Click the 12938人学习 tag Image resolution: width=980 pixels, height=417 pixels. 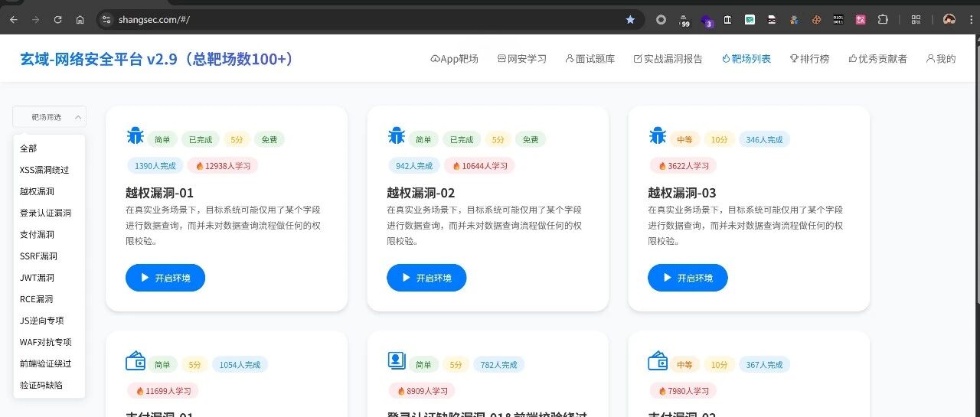click(x=224, y=165)
